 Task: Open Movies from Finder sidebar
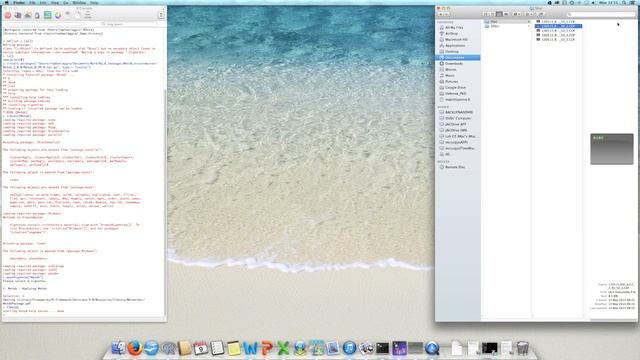(450, 69)
